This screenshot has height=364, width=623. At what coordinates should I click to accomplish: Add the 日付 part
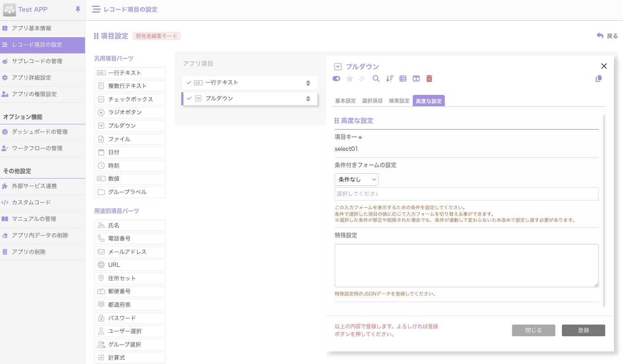(130, 152)
